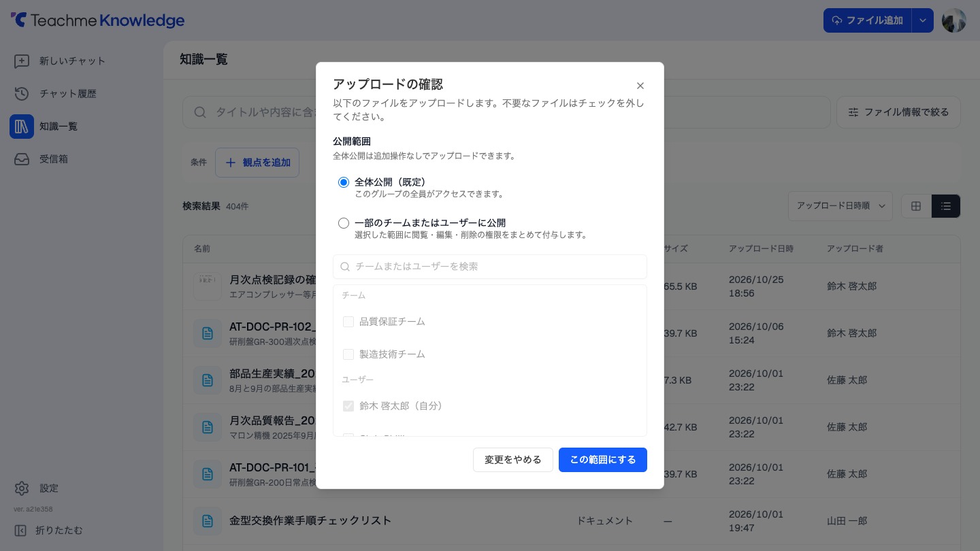Switch to grid view icon
This screenshot has width=980, height=551.
pos(916,206)
